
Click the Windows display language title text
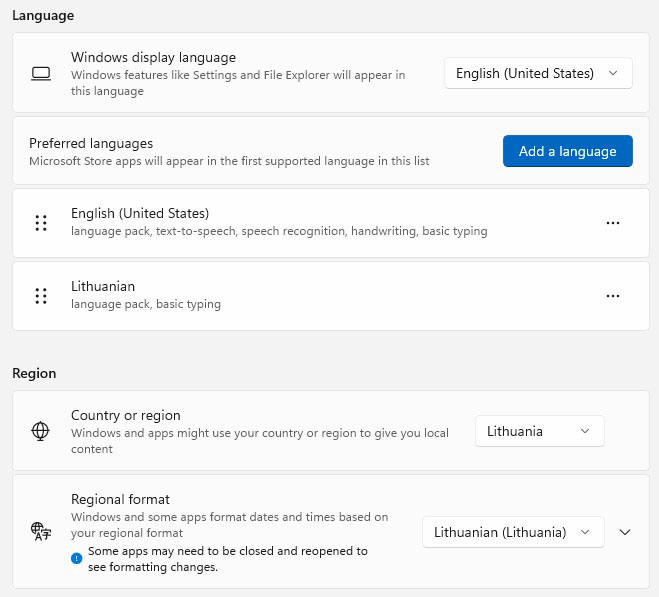coord(153,57)
